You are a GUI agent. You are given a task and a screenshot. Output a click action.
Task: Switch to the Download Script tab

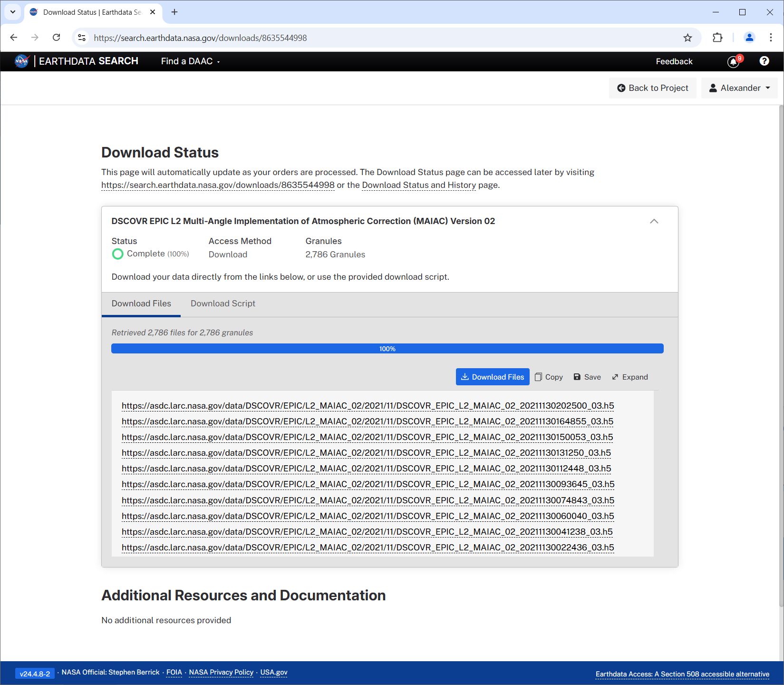pos(223,303)
